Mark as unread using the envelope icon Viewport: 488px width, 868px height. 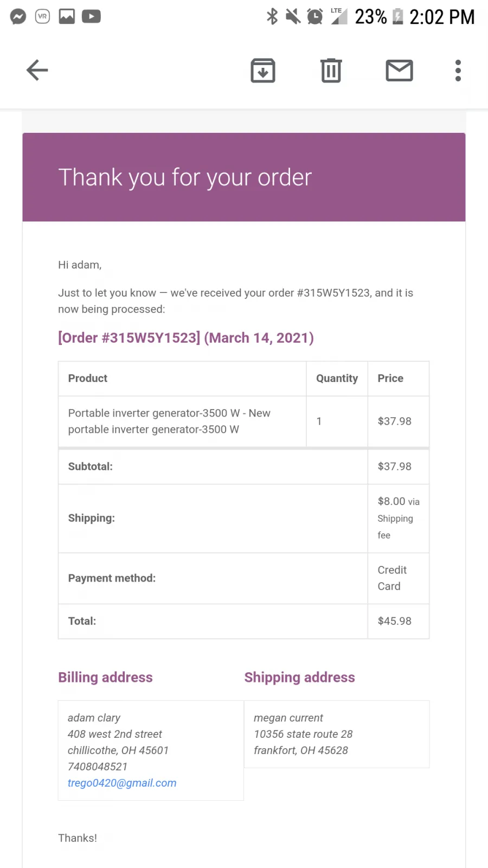tap(400, 71)
